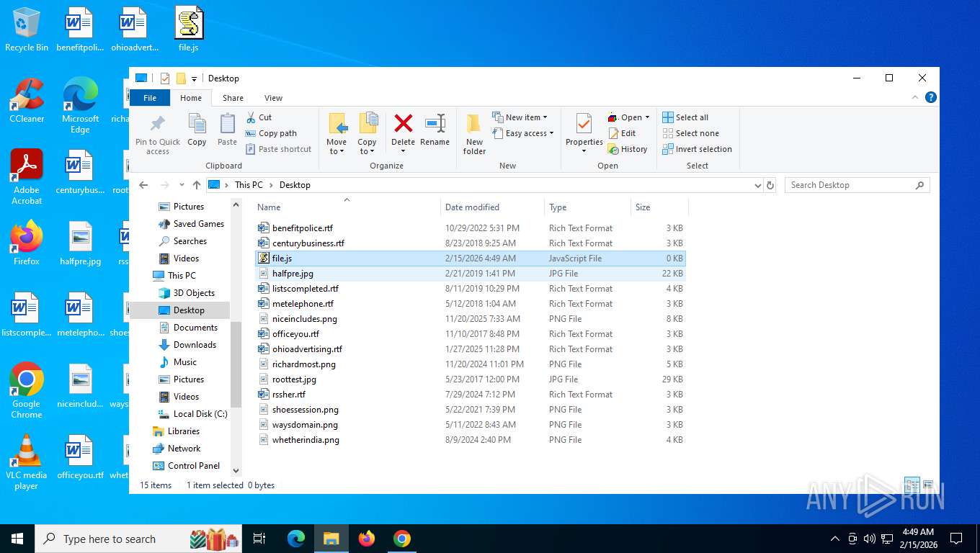Click the History command

click(x=628, y=149)
